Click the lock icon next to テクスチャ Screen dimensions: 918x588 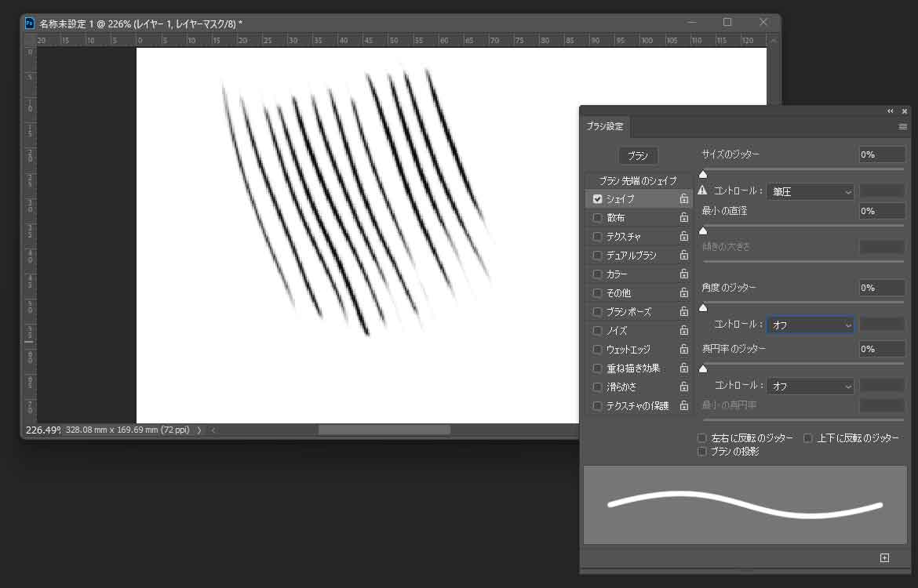[x=684, y=237]
